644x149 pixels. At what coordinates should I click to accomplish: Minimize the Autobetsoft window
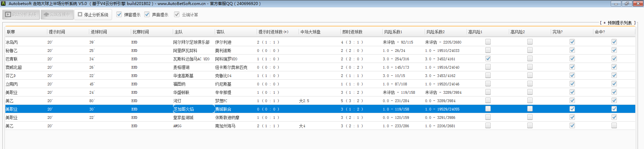coord(615,3)
